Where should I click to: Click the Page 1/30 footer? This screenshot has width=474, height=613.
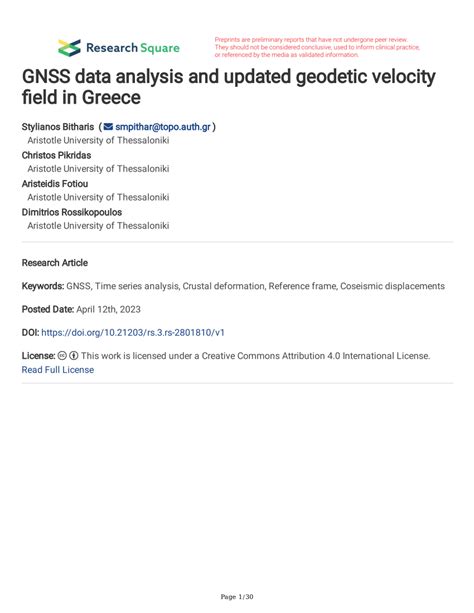(237, 597)
